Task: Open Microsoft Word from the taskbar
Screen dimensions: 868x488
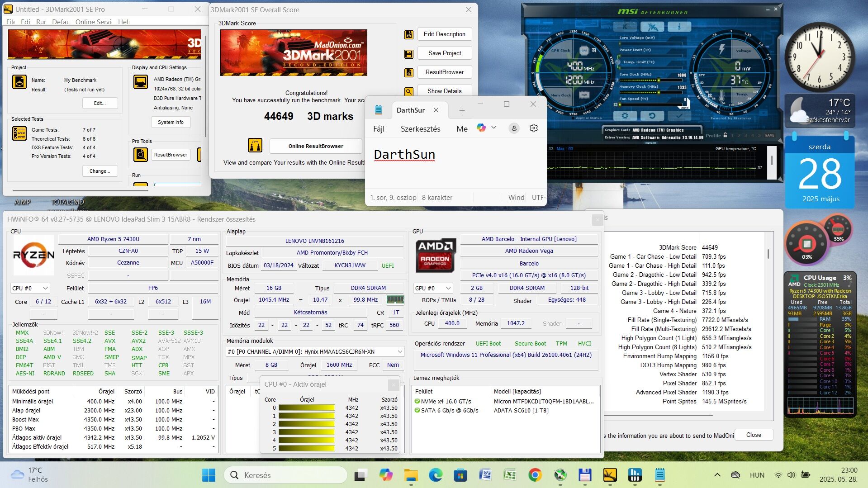Action: [x=485, y=475]
